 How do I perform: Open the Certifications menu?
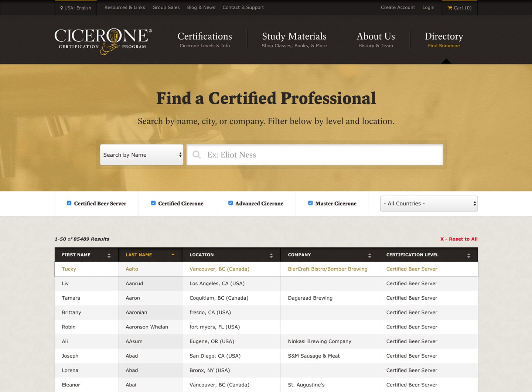coord(205,40)
